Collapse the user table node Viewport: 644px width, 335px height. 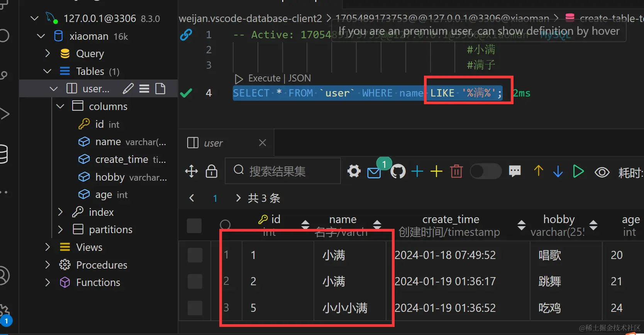(54, 89)
